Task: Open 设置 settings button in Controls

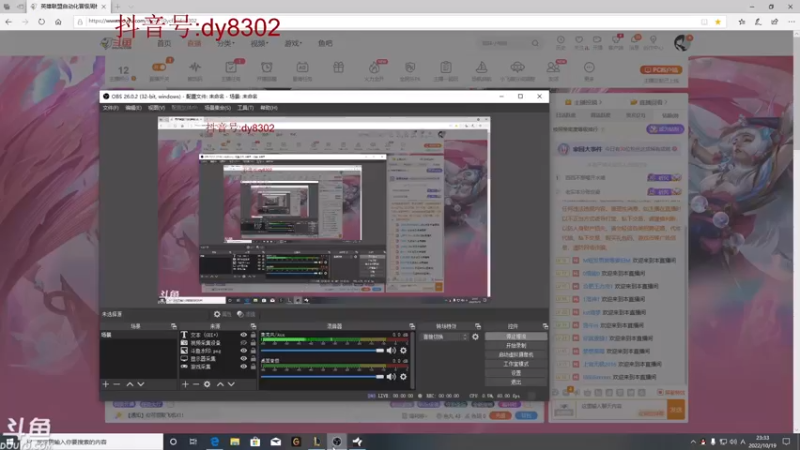Action: (x=516, y=373)
